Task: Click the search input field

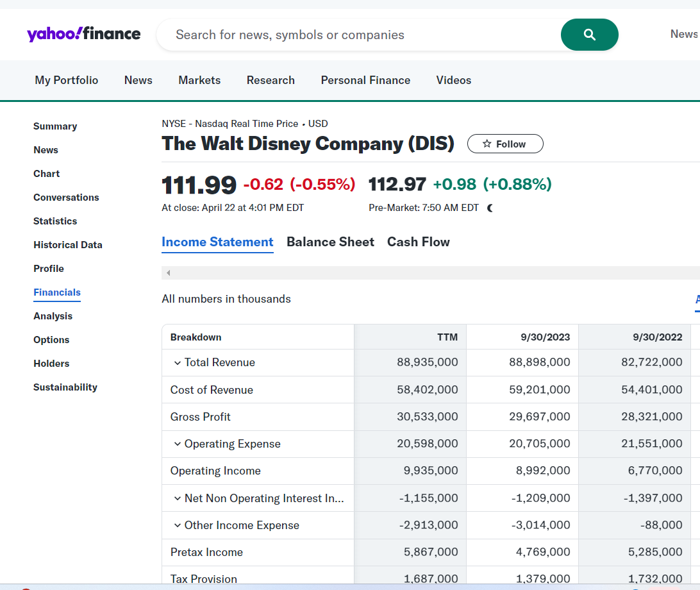Action: click(358, 35)
